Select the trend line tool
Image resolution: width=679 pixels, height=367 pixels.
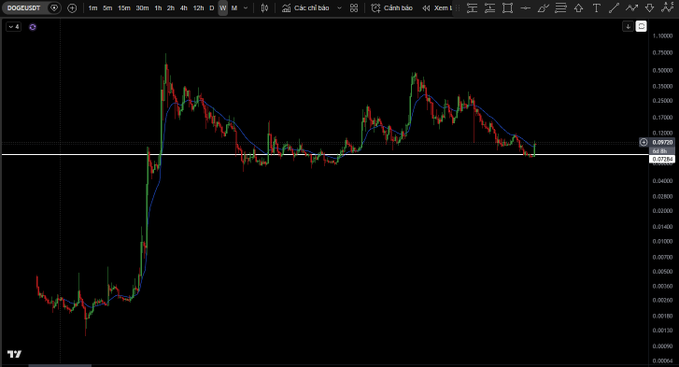click(x=614, y=8)
